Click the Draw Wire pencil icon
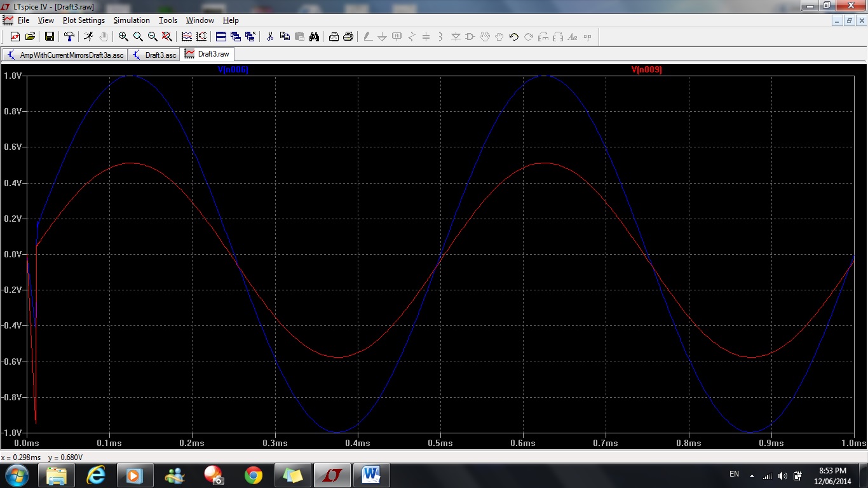The image size is (868, 488). (x=367, y=37)
